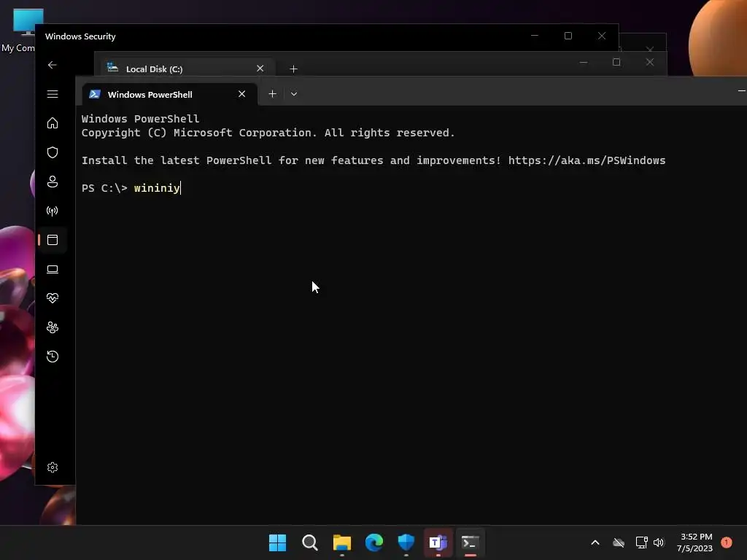Open Firewall & network protection icon

click(53, 211)
